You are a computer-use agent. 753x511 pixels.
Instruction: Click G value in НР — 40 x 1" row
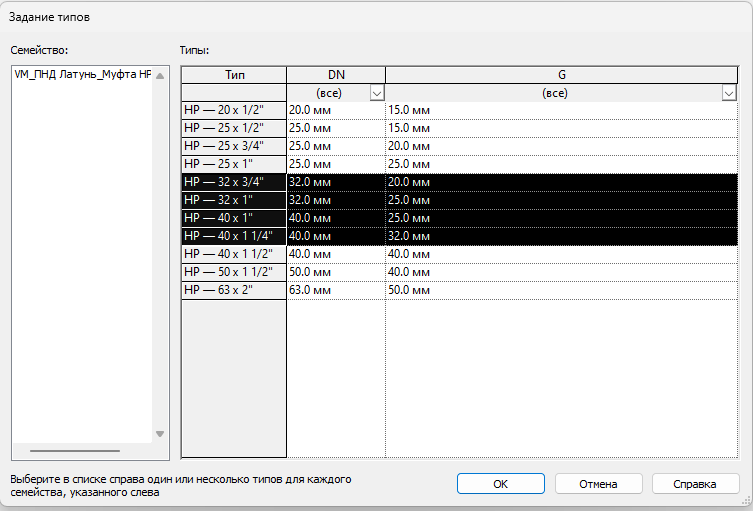[561, 218]
